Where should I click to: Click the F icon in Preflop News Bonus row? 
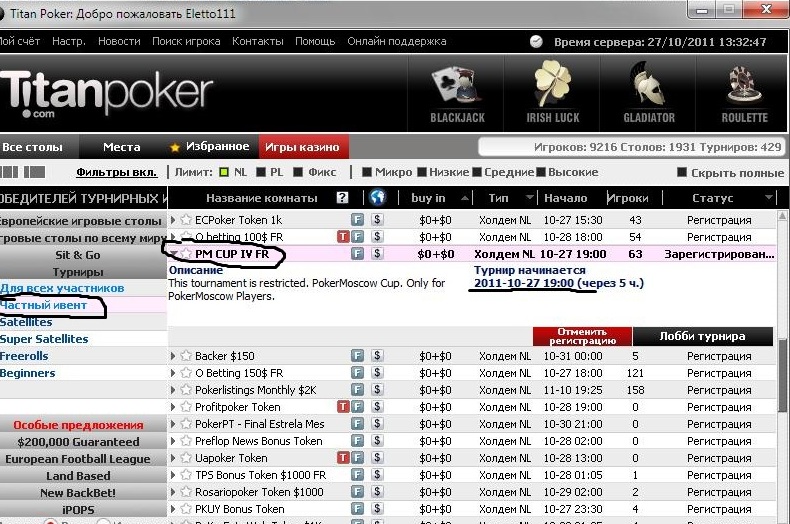tap(357, 440)
